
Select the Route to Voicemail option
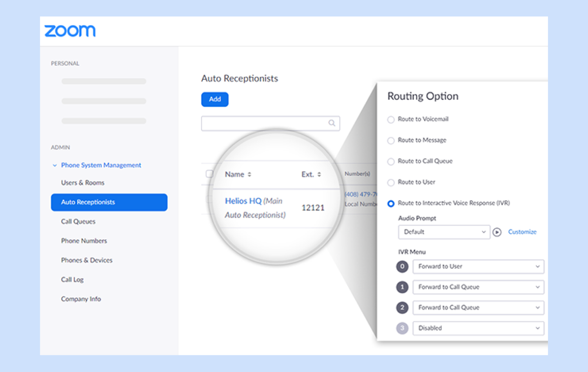[x=391, y=119]
